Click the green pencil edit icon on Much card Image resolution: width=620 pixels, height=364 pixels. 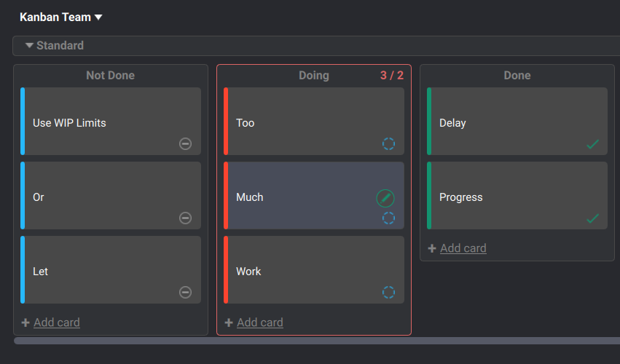pos(385,197)
